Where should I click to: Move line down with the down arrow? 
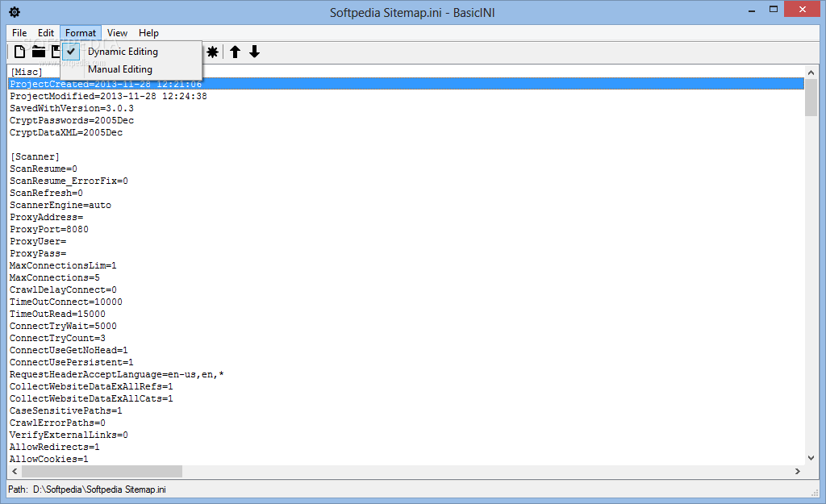(254, 52)
